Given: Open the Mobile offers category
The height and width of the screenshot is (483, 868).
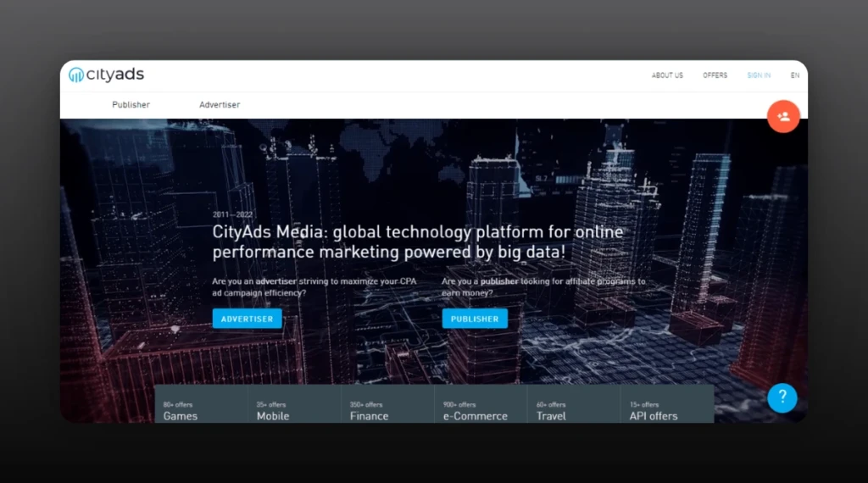Looking at the screenshot, I should tap(294, 404).
